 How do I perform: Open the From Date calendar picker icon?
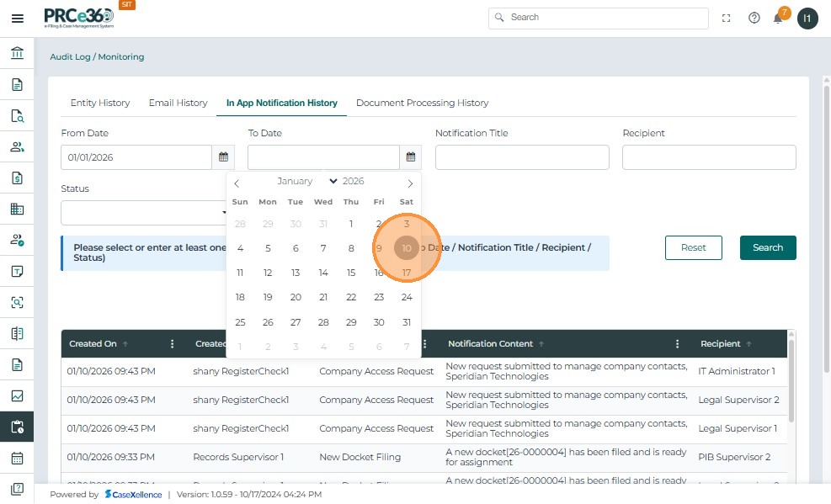(224, 157)
